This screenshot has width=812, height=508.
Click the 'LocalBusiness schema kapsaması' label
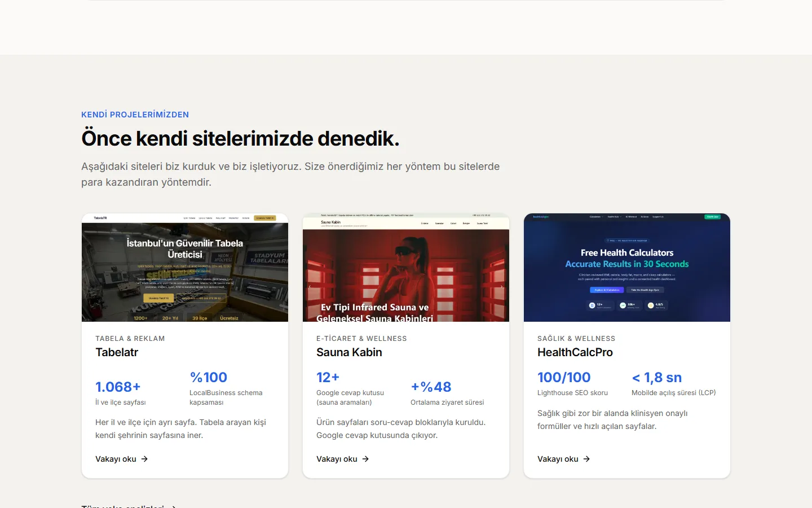226,397
